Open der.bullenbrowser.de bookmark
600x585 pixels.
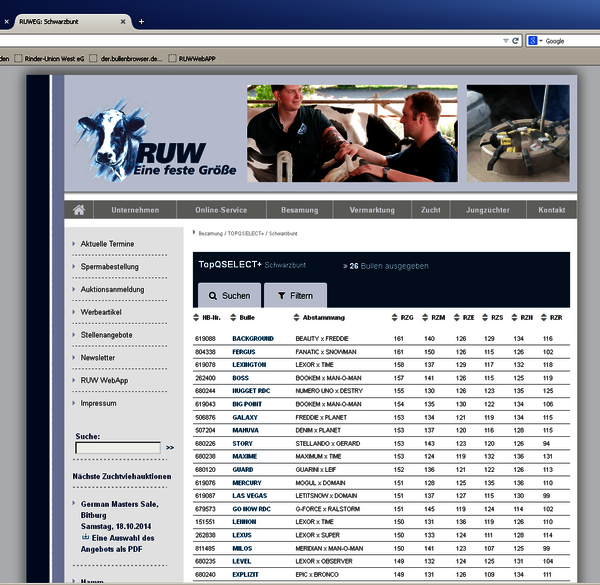click(126, 59)
